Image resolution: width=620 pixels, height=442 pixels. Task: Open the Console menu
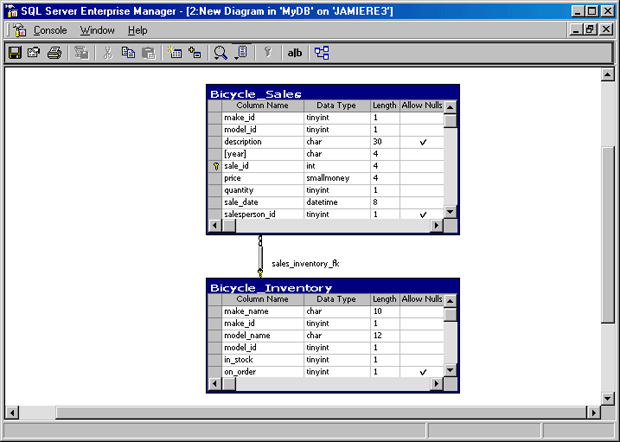coord(50,30)
